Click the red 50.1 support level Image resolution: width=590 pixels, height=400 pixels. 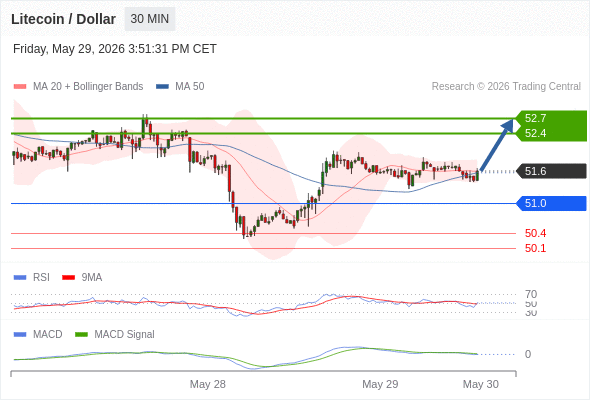[535, 248]
